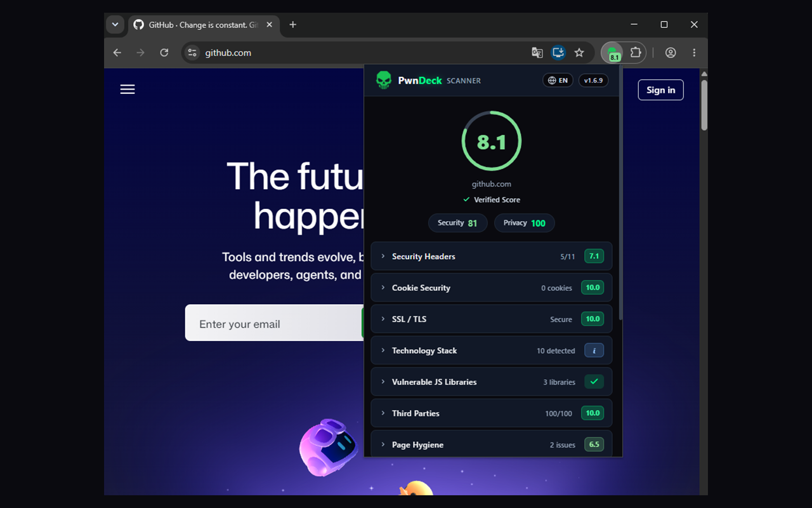The width and height of the screenshot is (812, 508).
Task: Click the 8.1 overall score ring
Action: point(492,141)
